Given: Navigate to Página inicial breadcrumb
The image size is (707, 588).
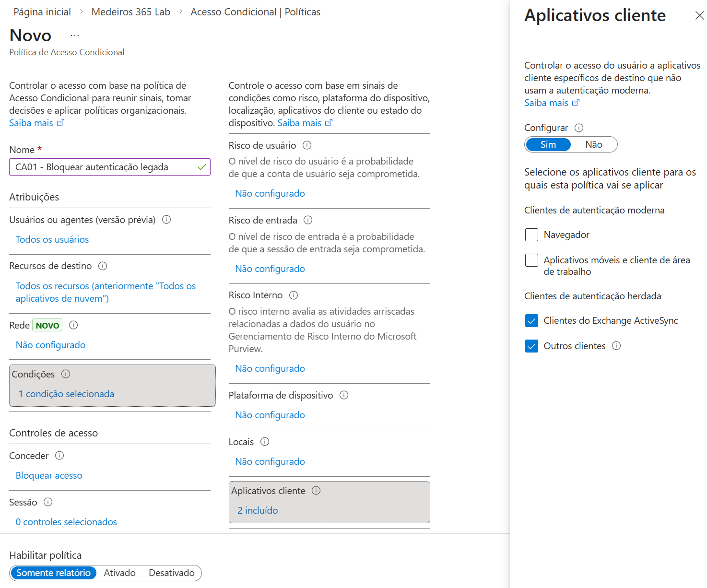Looking at the screenshot, I should coord(42,12).
